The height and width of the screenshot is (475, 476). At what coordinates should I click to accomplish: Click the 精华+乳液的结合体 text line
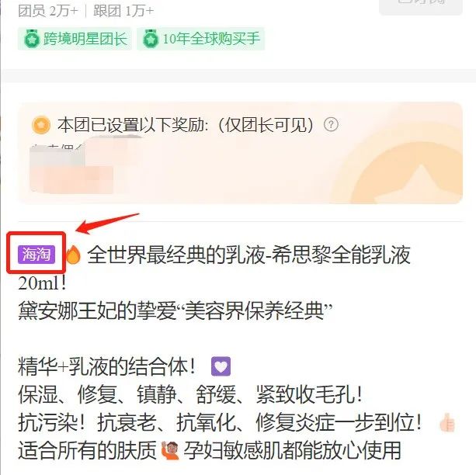106,366
